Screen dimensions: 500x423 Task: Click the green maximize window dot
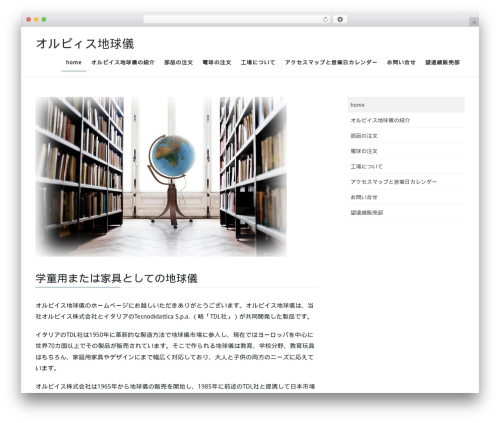(x=44, y=20)
